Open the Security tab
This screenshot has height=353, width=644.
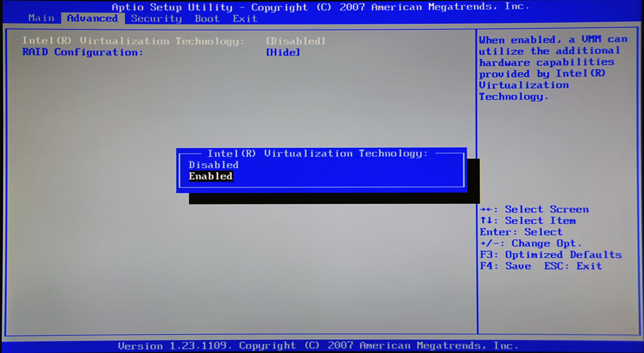[156, 18]
